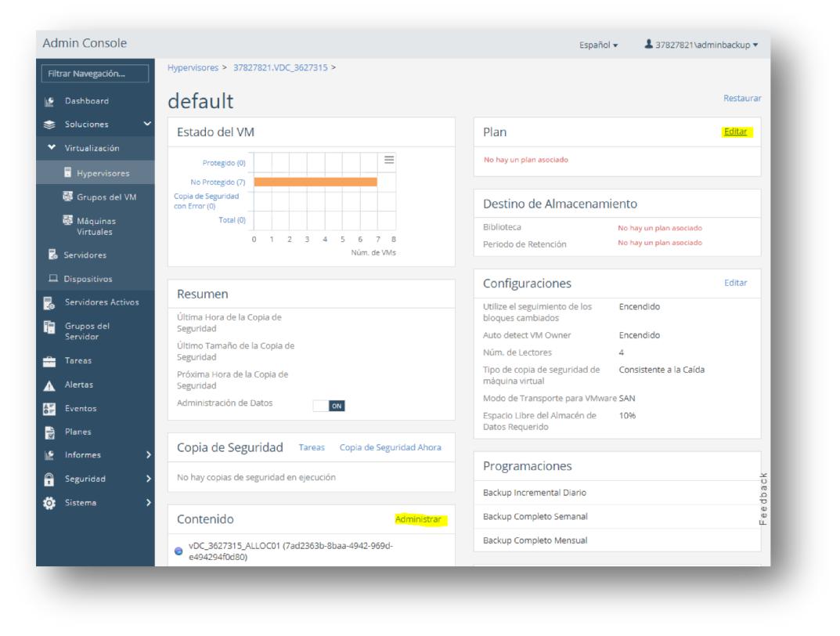Expand the Sistema submenu arrow
The height and width of the screenshot is (636, 840).
149,503
